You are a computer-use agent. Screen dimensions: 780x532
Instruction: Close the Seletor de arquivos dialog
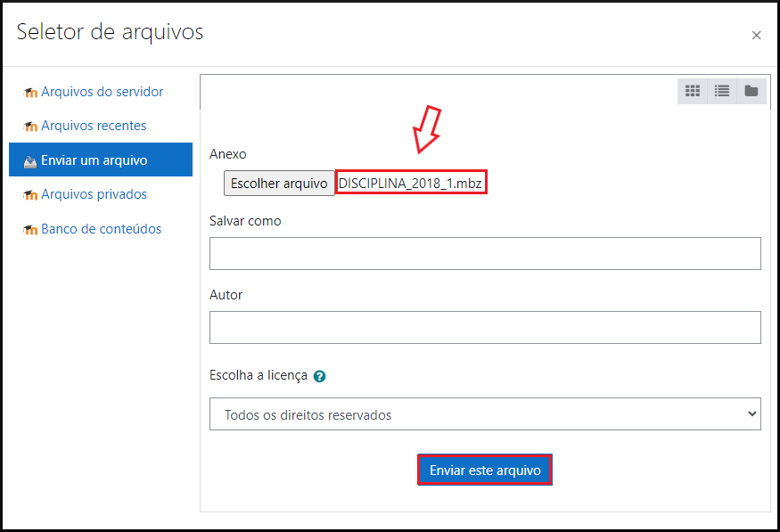point(756,36)
